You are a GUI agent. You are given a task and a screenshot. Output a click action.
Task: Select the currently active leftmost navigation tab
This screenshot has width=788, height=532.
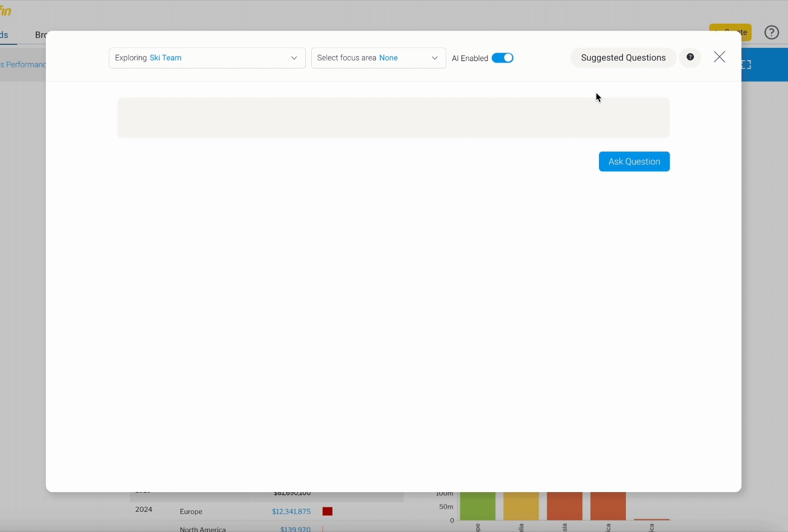click(x=5, y=35)
